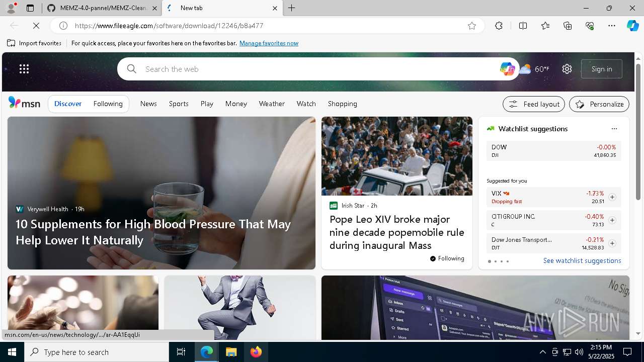This screenshot has height=362, width=644.
Task: Open the Money section
Action: [x=236, y=104]
